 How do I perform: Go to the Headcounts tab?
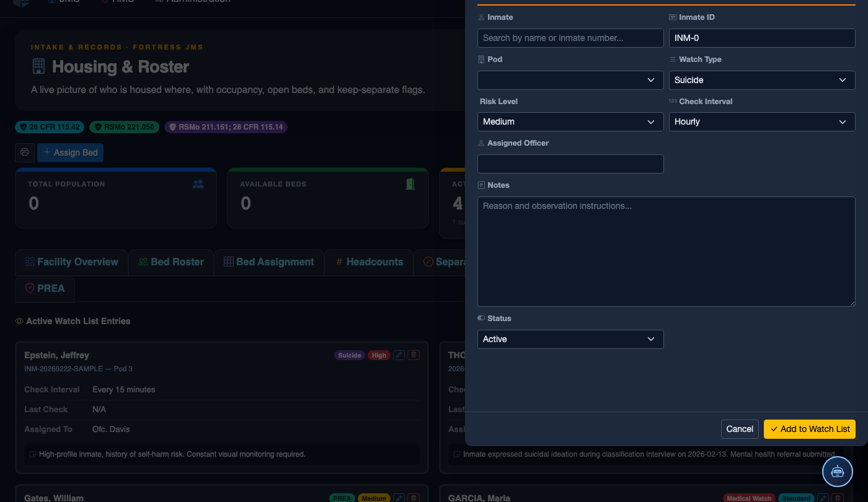click(x=370, y=262)
